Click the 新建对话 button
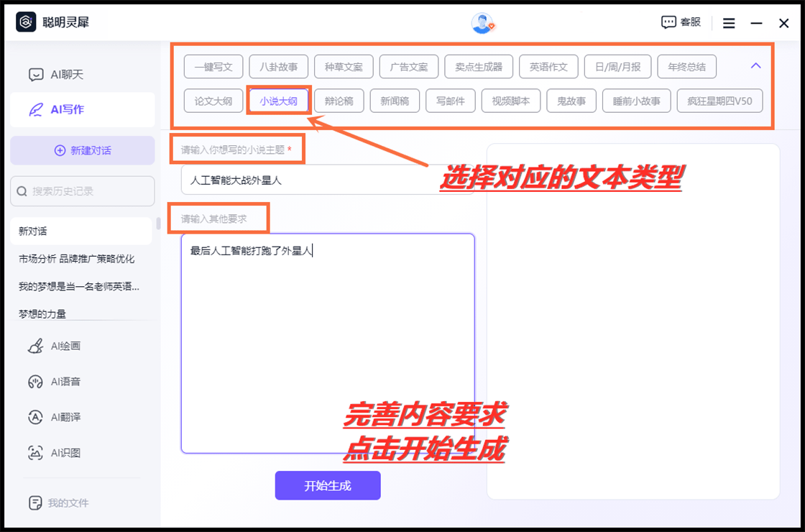Viewport: 805px width, 532px height. [x=82, y=150]
